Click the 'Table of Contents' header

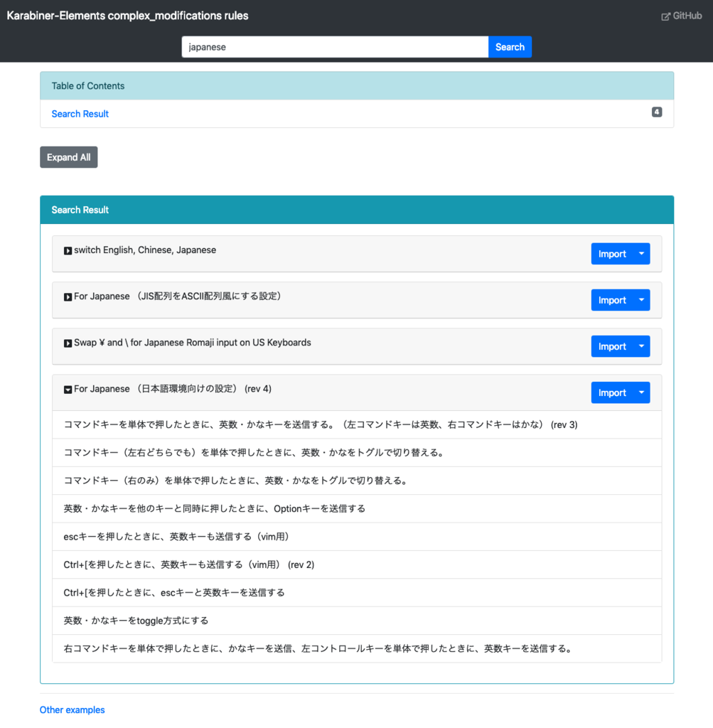coord(357,86)
